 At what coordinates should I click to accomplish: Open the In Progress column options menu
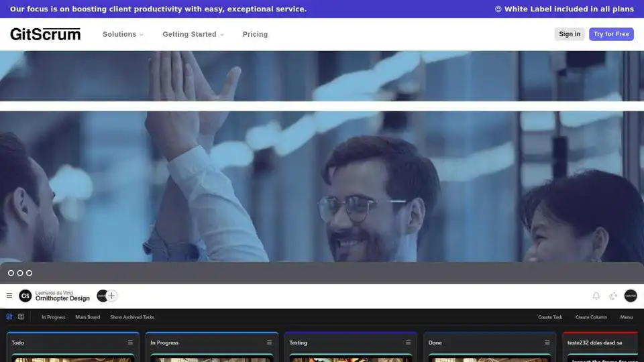click(269, 343)
